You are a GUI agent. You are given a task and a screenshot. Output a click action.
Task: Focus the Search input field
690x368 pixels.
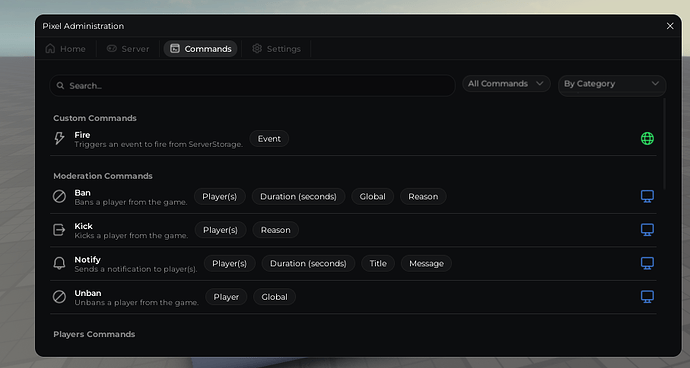point(252,85)
